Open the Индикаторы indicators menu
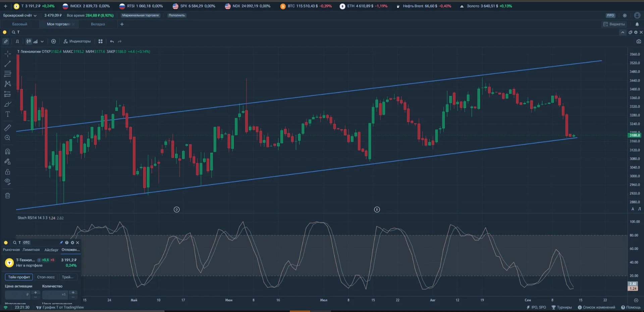Screen dimensions: 644x312 [x=77, y=41]
